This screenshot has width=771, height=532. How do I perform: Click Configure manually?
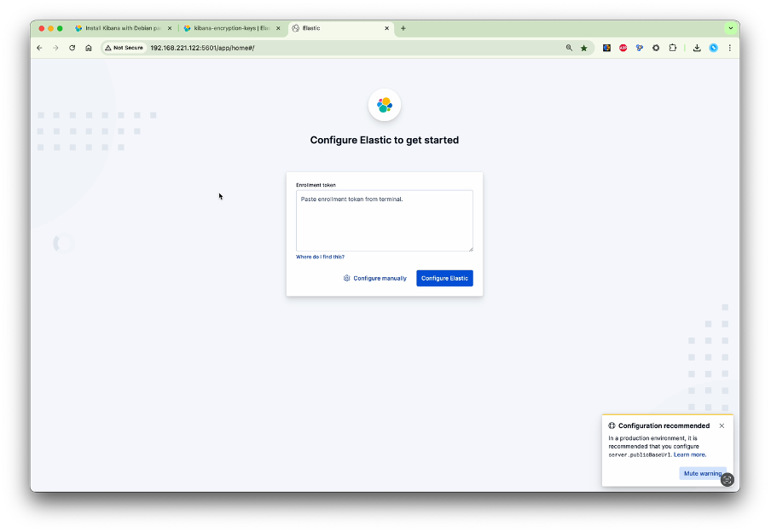[375, 278]
